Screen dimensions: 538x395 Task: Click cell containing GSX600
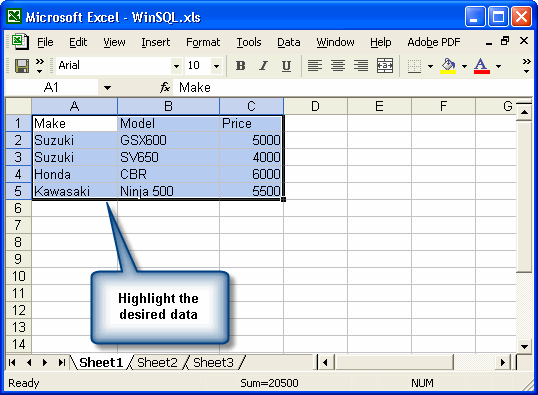click(168, 140)
